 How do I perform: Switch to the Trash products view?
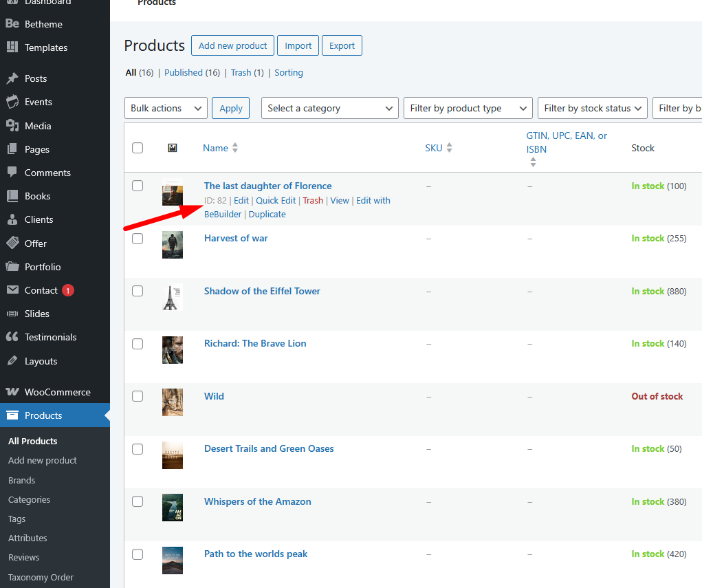point(241,72)
